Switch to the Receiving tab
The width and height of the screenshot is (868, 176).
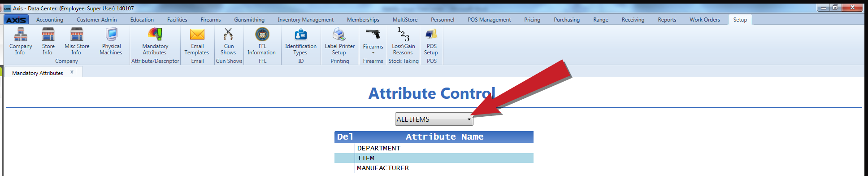pos(633,20)
